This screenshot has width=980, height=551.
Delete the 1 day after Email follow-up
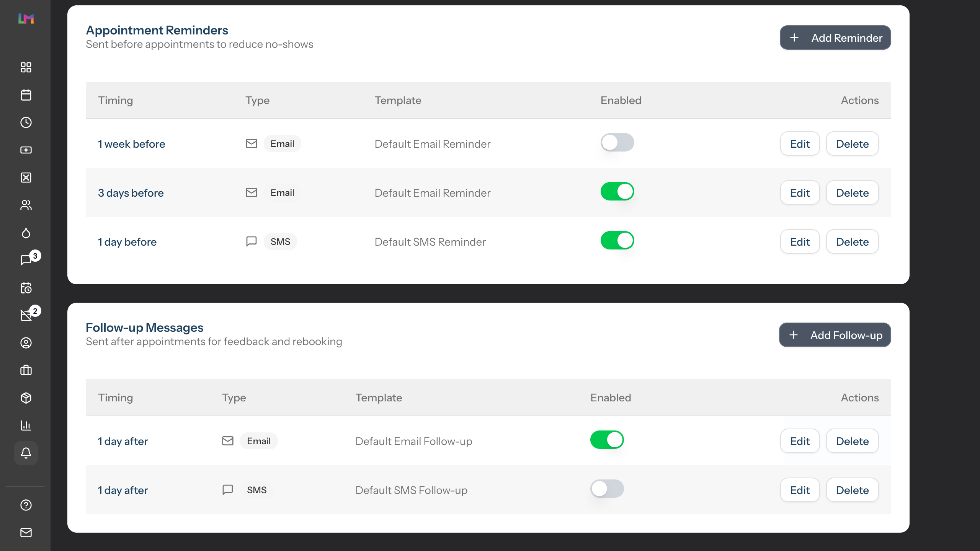pyautogui.click(x=852, y=441)
